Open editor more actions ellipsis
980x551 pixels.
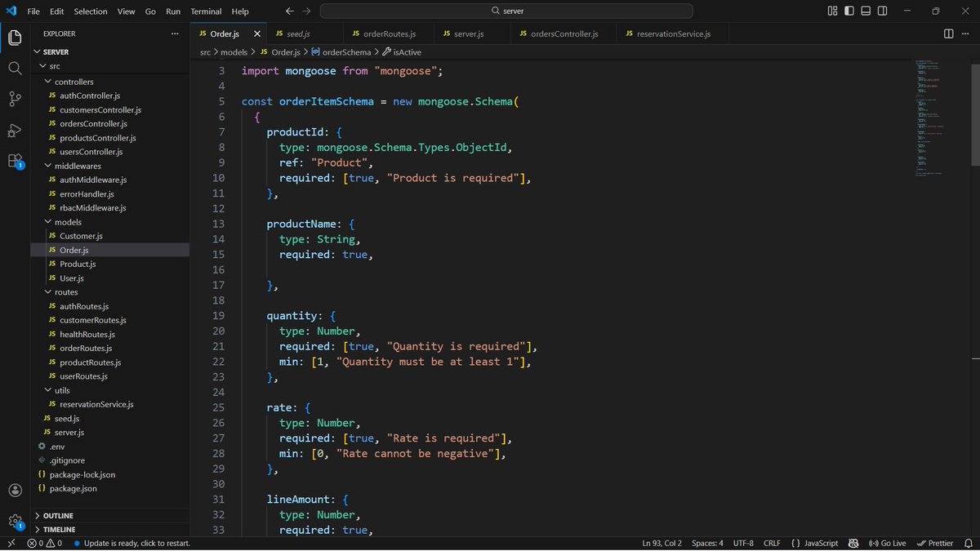click(965, 33)
